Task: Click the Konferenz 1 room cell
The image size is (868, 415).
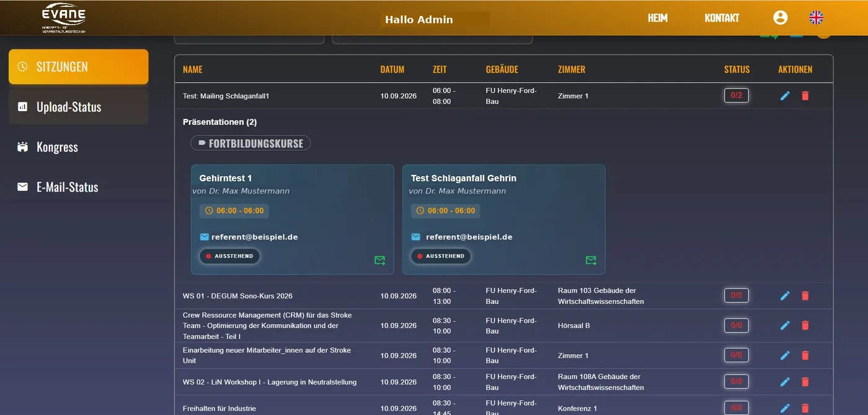Action: click(x=577, y=408)
